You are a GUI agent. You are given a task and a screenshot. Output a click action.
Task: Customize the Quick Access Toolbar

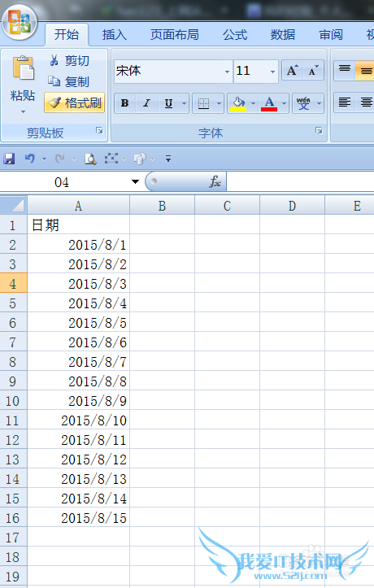168,159
